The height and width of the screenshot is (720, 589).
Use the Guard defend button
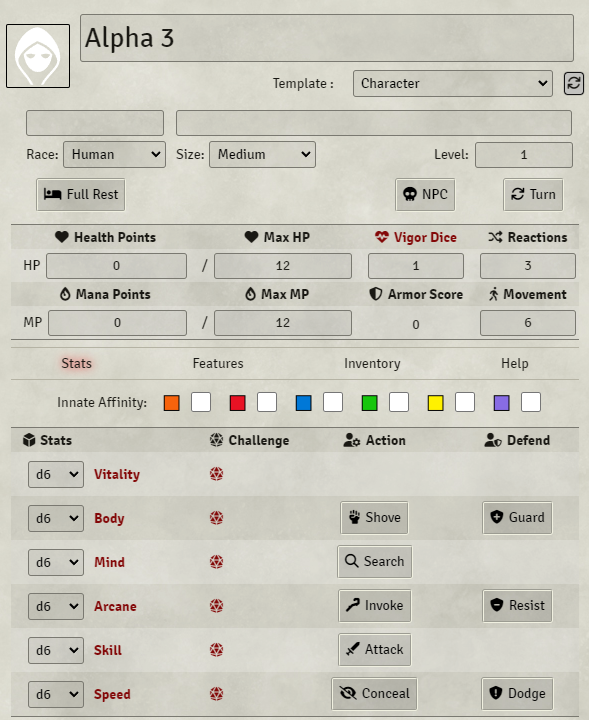pos(517,518)
